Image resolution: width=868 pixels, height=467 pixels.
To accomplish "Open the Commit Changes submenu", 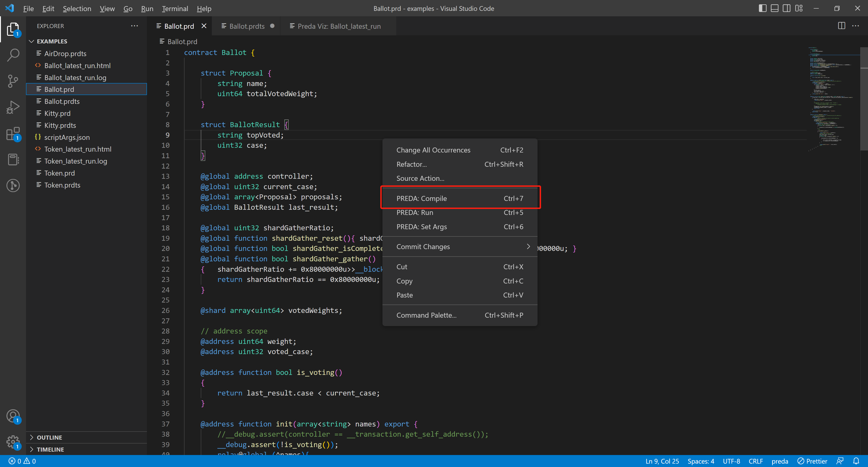I will point(460,246).
